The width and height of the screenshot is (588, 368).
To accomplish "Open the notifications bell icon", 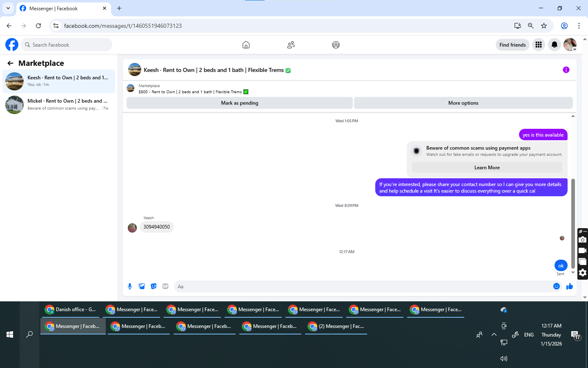I will (x=554, y=45).
